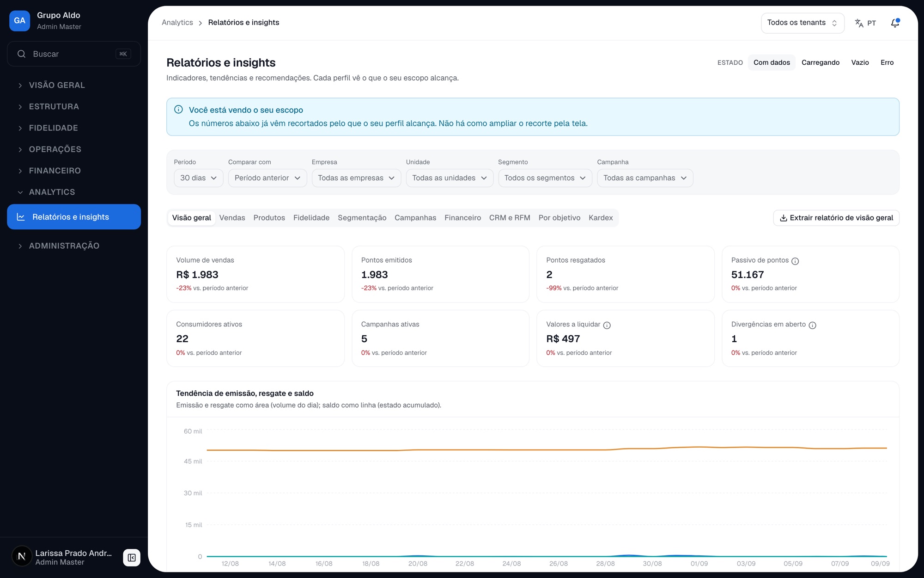The height and width of the screenshot is (578, 924).
Task: Click the Valores a liquidar info icon
Action: pyautogui.click(x=607, y=326)
